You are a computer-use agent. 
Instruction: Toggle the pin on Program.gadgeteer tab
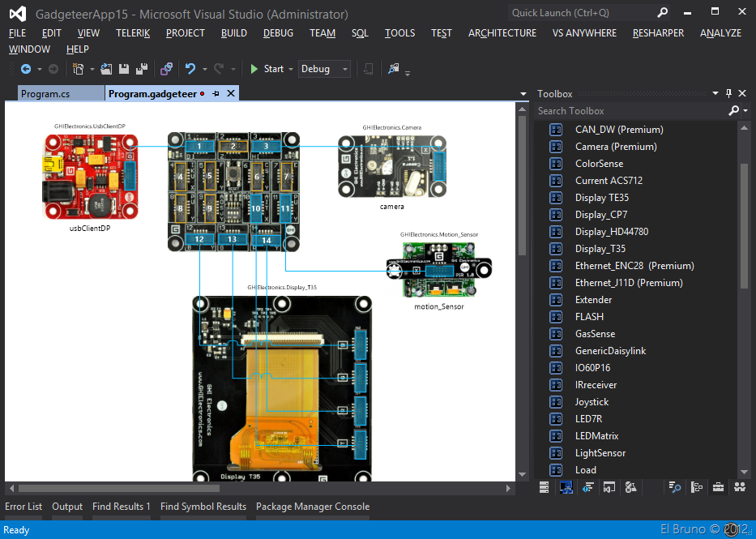216,94
